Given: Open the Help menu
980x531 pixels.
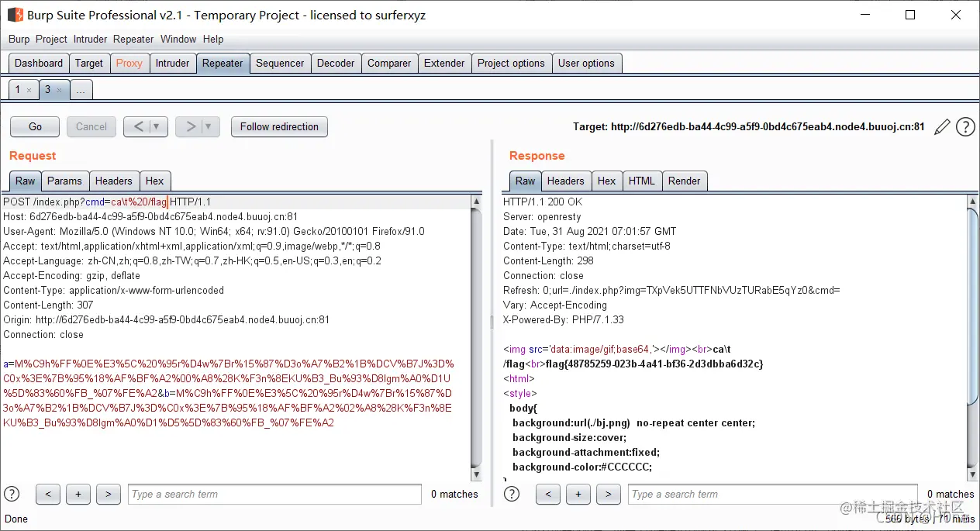Looking at the screenshot, I should point(213,39).
